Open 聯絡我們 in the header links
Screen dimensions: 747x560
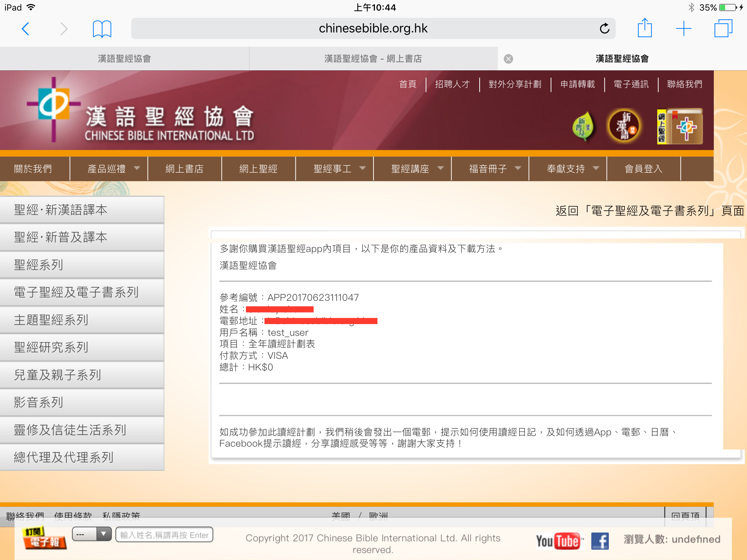[685, 84]
